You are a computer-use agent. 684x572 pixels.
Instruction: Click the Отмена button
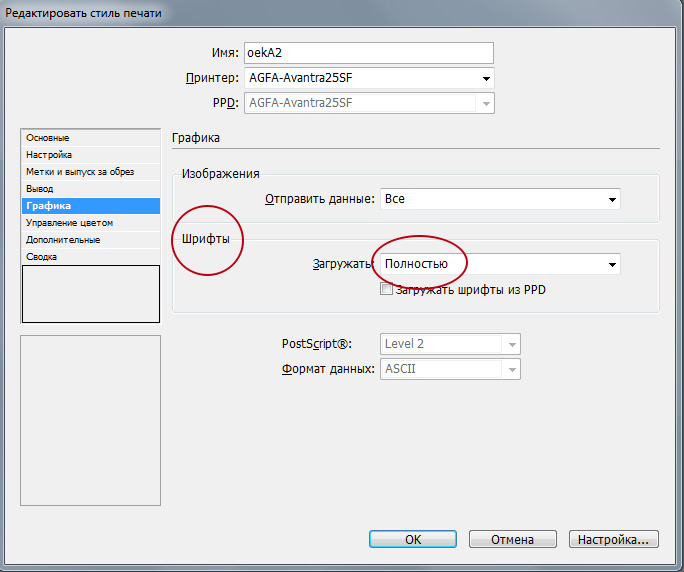click(x=513, y=539)
